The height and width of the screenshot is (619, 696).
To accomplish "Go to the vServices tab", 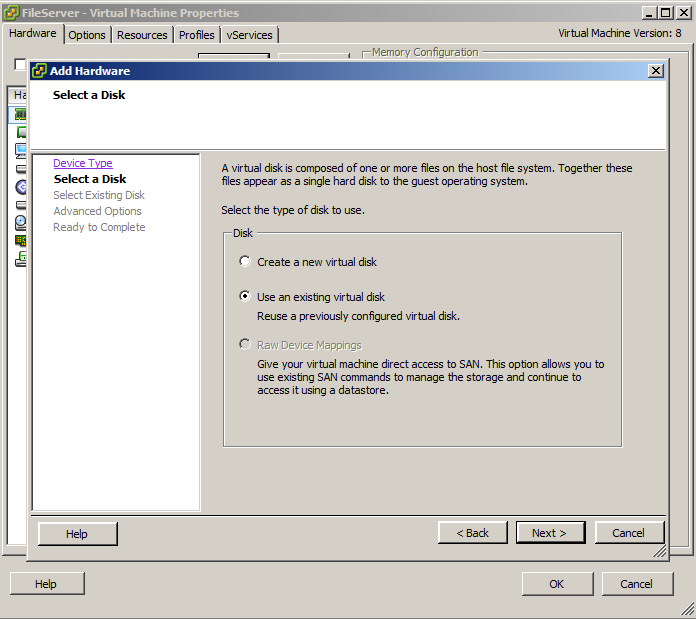I will point(249,35).
